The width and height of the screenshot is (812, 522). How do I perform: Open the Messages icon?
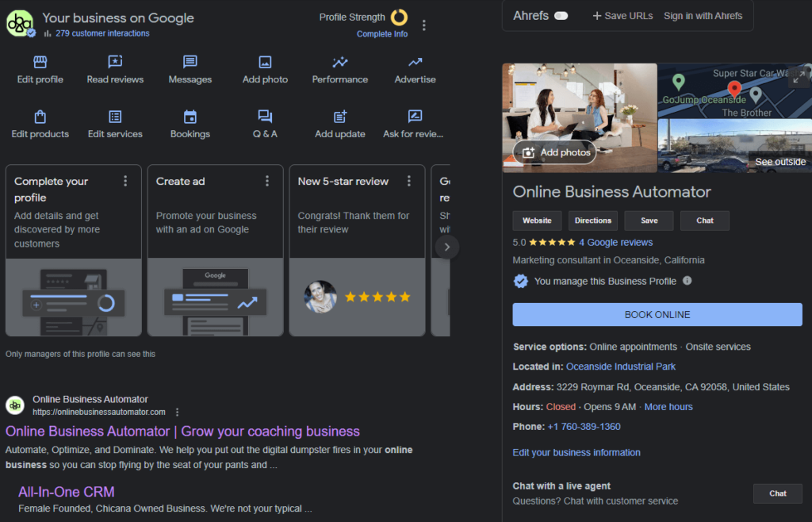point(190,62)
